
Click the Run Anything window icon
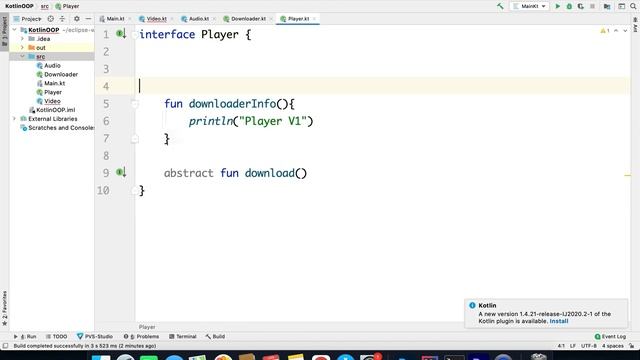[621, 6]
